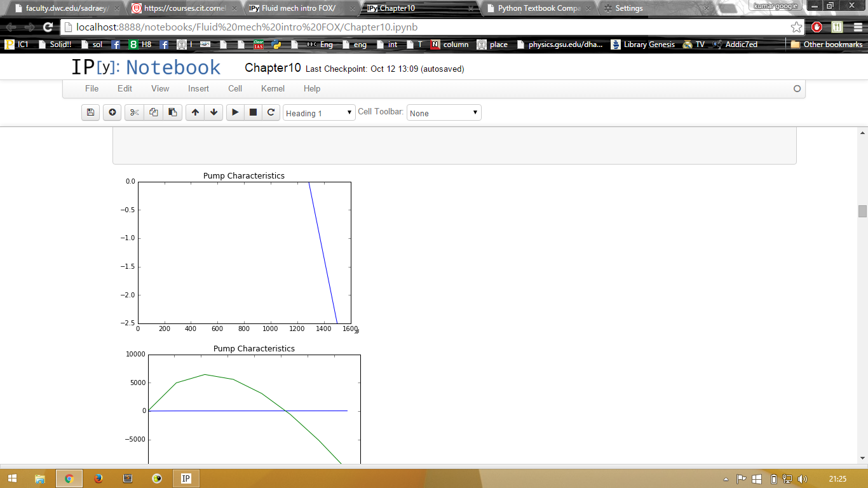Viewport: 868px width, 488px height.
Task: Open the Other bookmarks folder
Action: [x=826, y=44]
